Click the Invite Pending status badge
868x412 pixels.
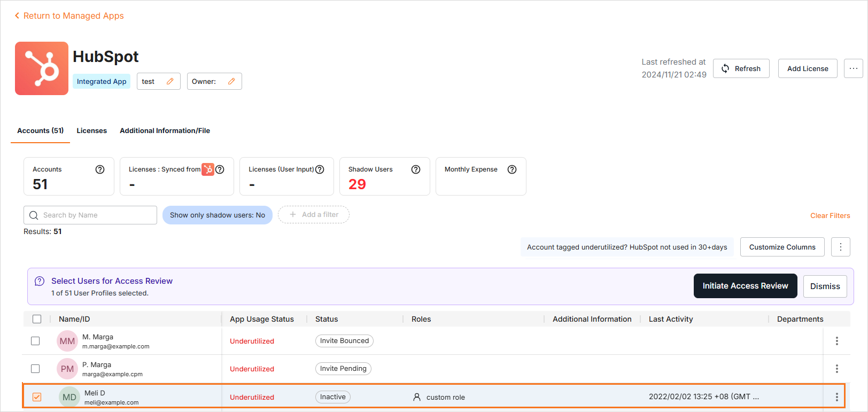(343, 369)
